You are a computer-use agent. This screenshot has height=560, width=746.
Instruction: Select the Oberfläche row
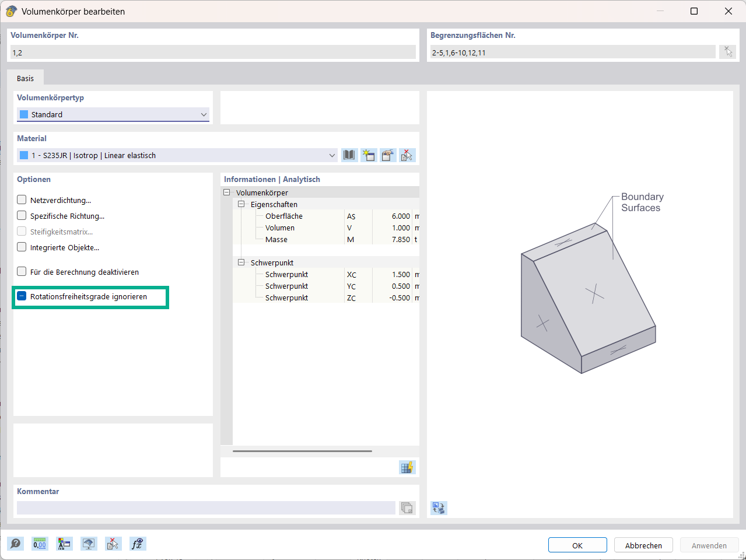[326, 216]
